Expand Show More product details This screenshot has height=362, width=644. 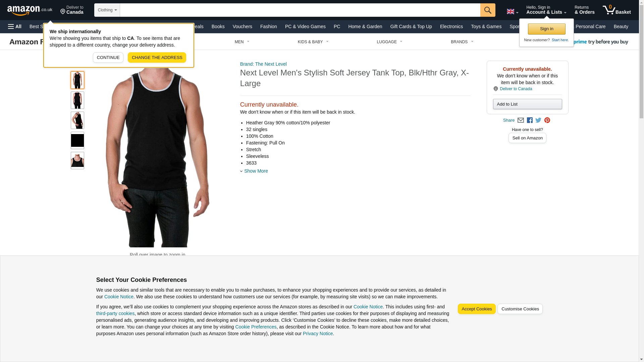pos(256,171)
